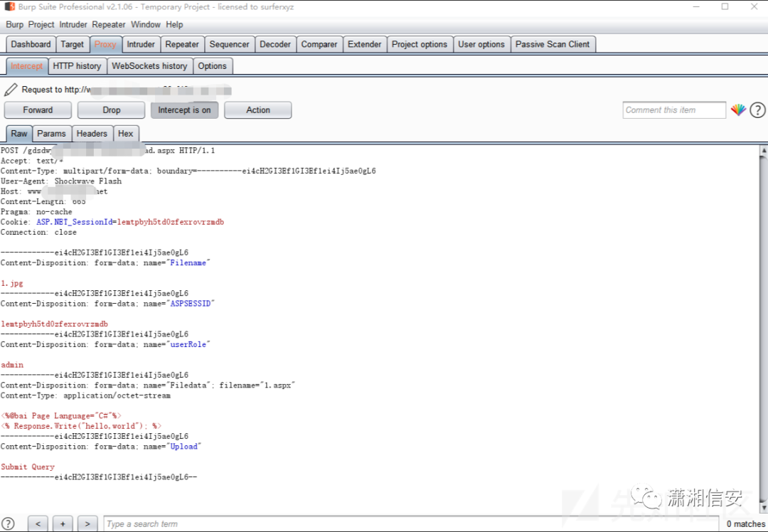Click the search term input field

click(x=412, y=523)
